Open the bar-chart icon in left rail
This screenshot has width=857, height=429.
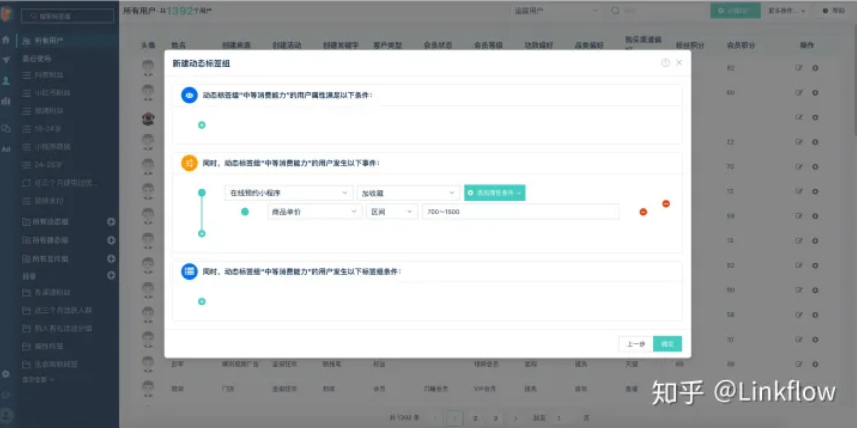(x=6, y=101)
